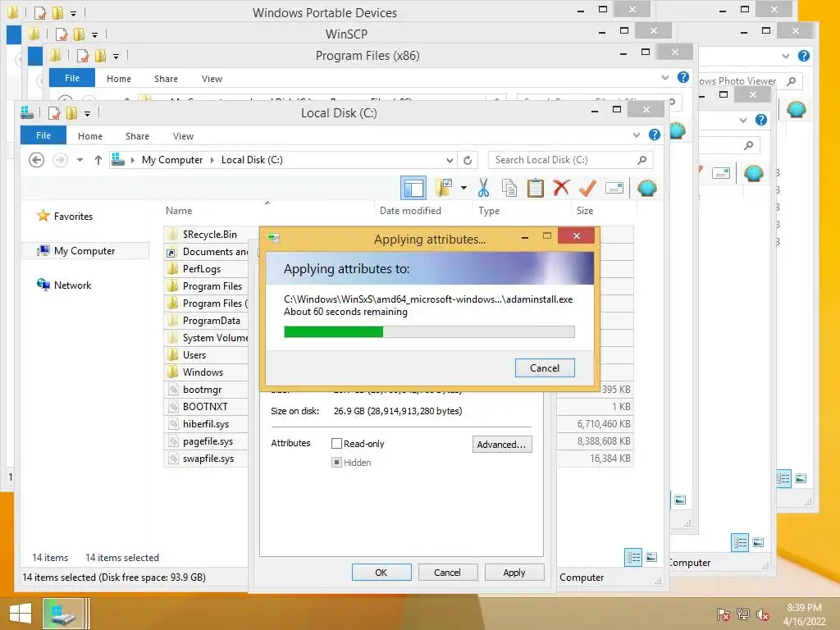The height and width of the screenshot is (630, 840).
Task: Open the File tab in Local Disk window
Action: (x=43, y=135)
